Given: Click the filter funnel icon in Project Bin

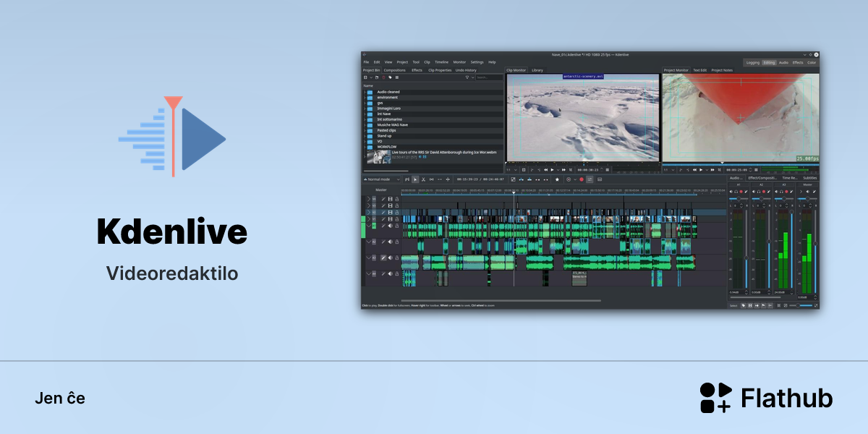Looking at the screenshot, I should pyautogui.click(x=467, y=77).
